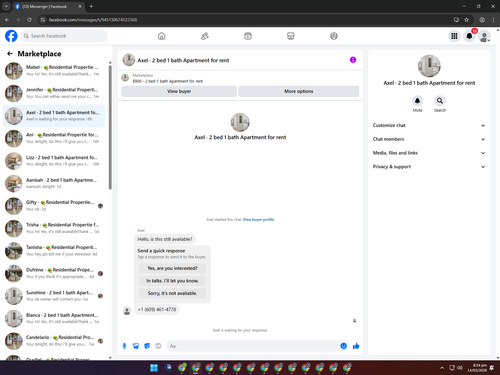Open the Marketplace storefront icon

pos(291,36)
